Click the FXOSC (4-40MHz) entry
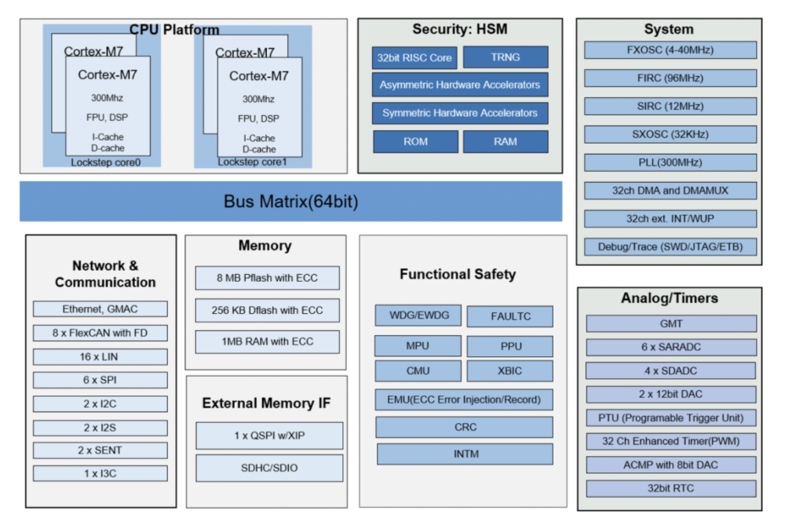This screenshot has width=785, height=532. point(670,50)
